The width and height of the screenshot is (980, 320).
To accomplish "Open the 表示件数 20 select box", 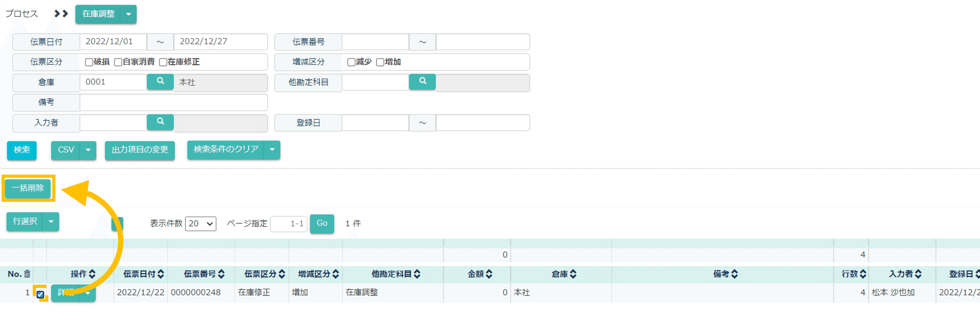I will click(x=200, y=224).
